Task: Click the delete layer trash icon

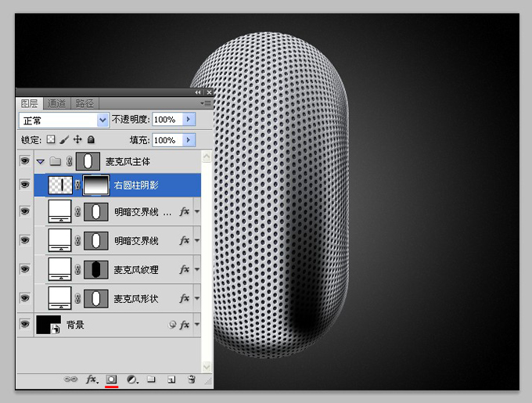Action: pyautogui.click(x=192, y=379)
